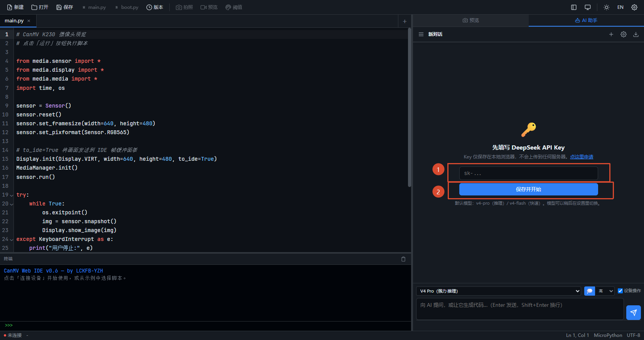Focus the DeepSeek API key input
Image resolution: width=644 pixels, height=340 pixels.
[x=529, y=173]
